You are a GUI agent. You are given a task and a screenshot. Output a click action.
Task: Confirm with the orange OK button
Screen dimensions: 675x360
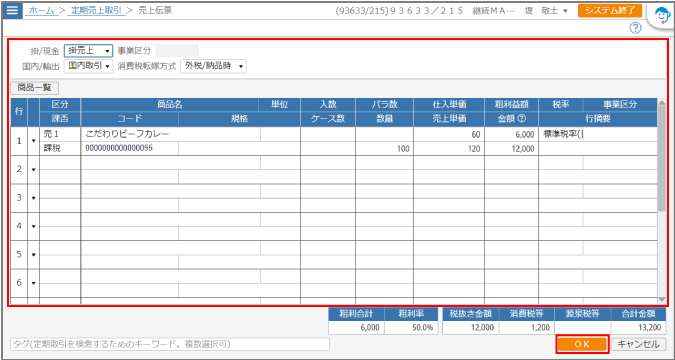pos(582,344)
